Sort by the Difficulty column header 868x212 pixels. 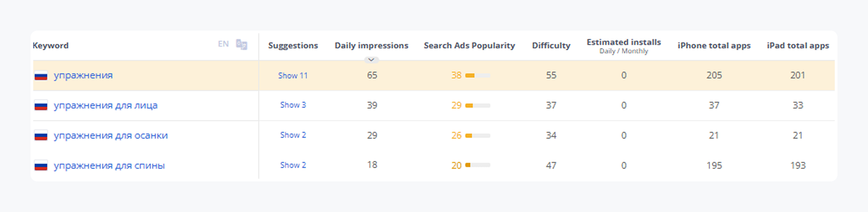tap(551, 46)
